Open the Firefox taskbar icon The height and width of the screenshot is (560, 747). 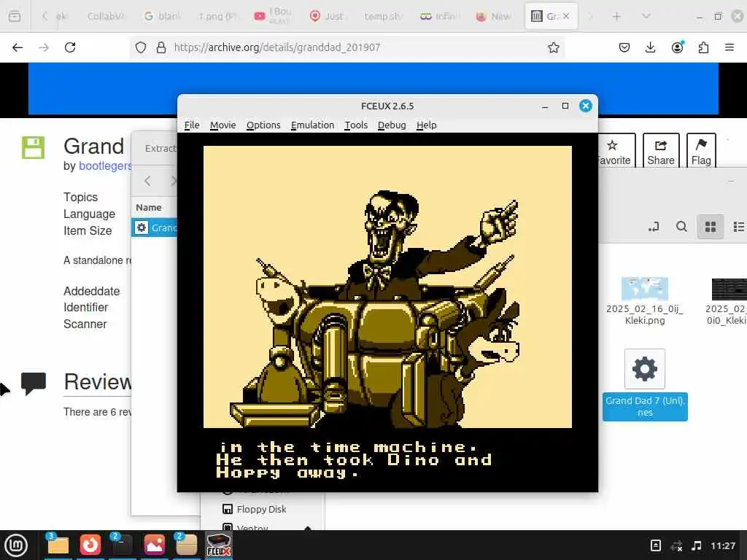coord(90,545)
